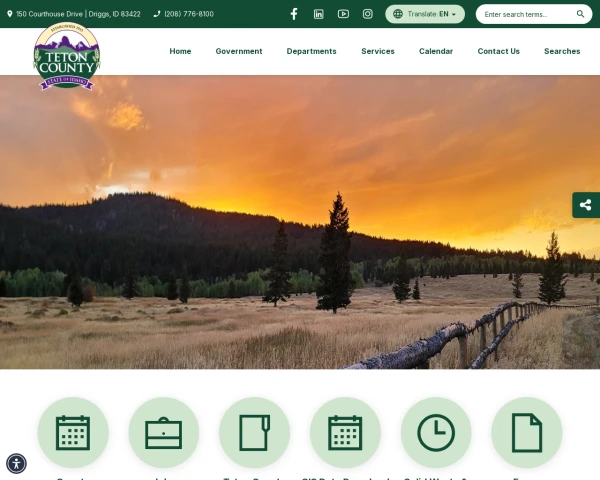Click the phone handset icon
This screenshot has width=600, height=480.
coord(157,14)
